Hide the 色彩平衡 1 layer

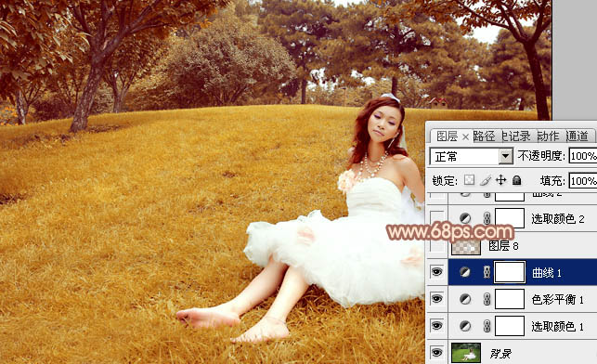coord(436,299)
